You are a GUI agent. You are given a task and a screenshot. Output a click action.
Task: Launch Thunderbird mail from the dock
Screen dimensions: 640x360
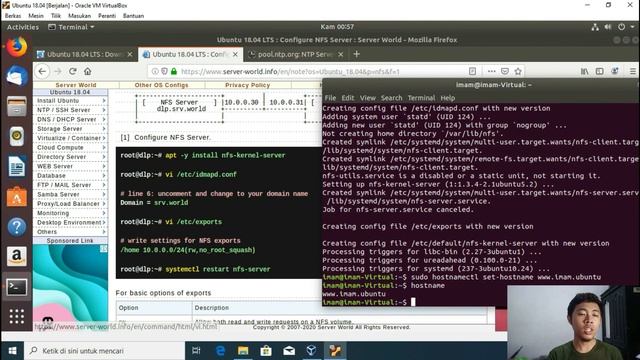(x=17, y=76)
